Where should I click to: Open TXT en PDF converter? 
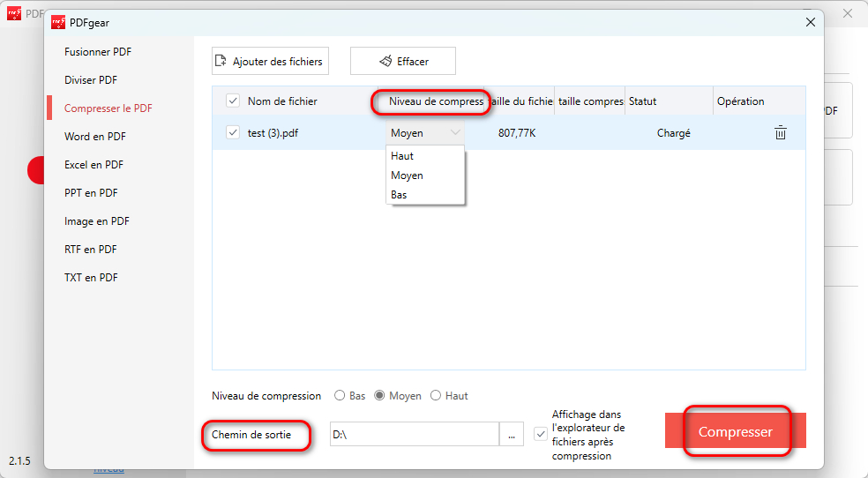[x=91, y=277]
